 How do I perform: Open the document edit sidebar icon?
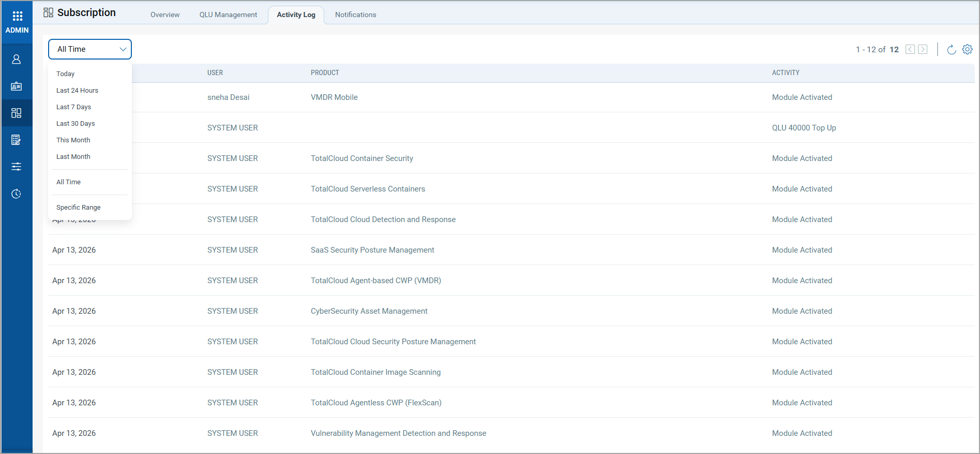point(17,140)
